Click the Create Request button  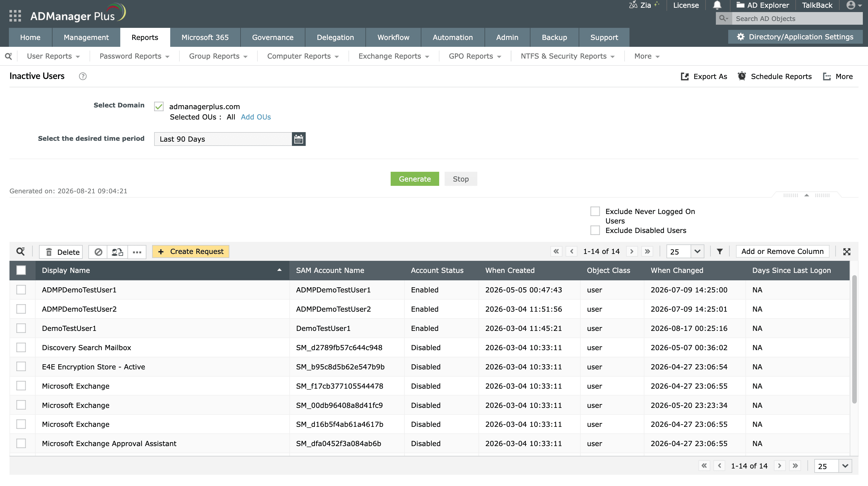(191, 252)
